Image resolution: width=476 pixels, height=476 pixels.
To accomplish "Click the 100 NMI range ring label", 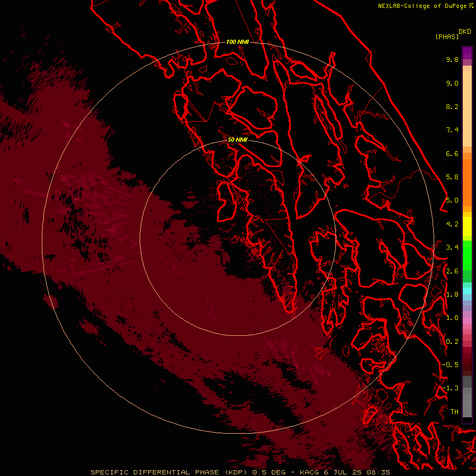I will click(x=237, y=42).
